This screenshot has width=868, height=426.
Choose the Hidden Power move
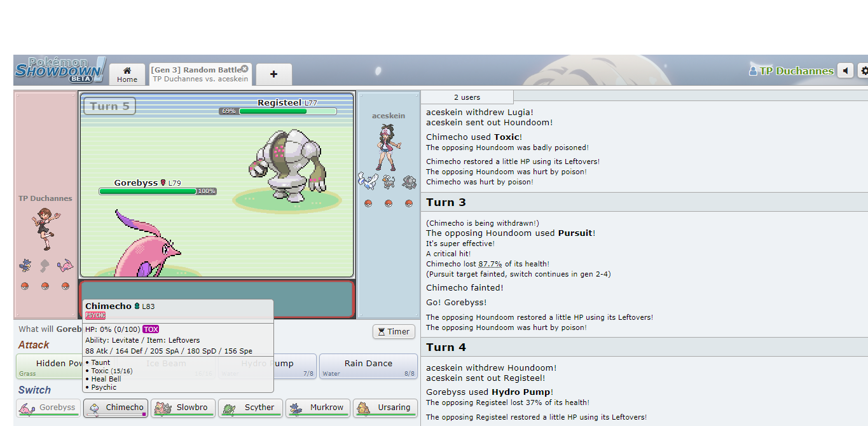(x=50, y=366)
